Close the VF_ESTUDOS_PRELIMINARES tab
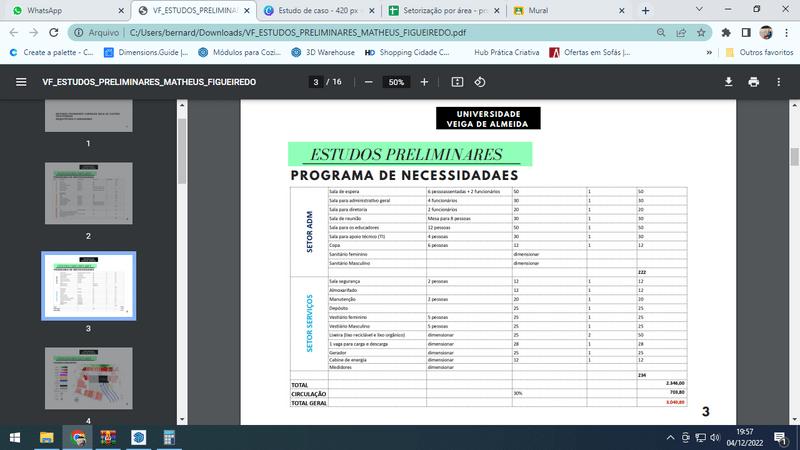 click(x=246, y=10)
